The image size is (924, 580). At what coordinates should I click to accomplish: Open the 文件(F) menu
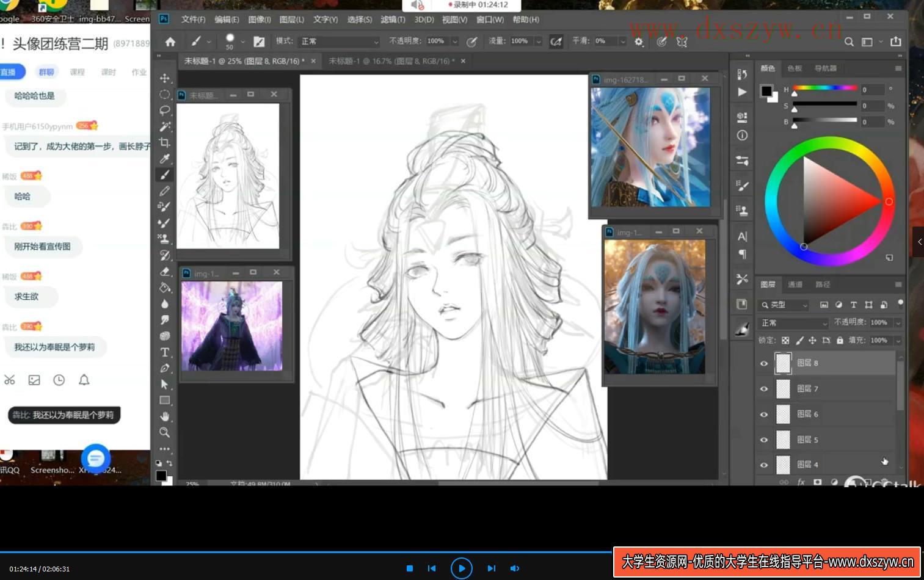pos(193,20)
